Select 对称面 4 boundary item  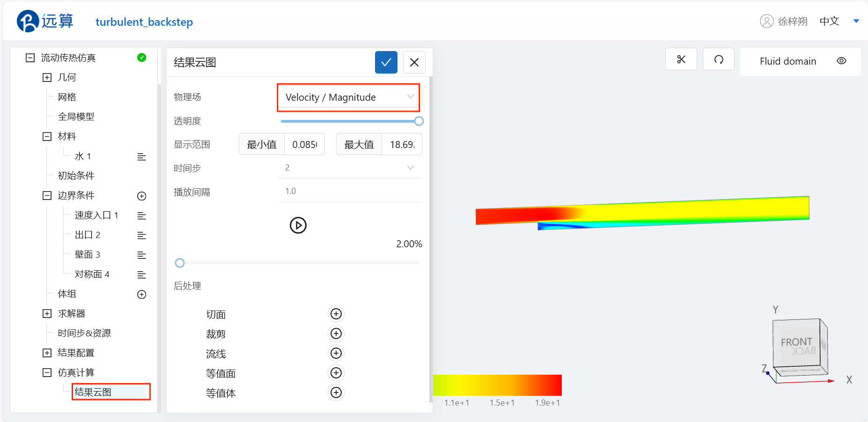[x=92, y=274]
